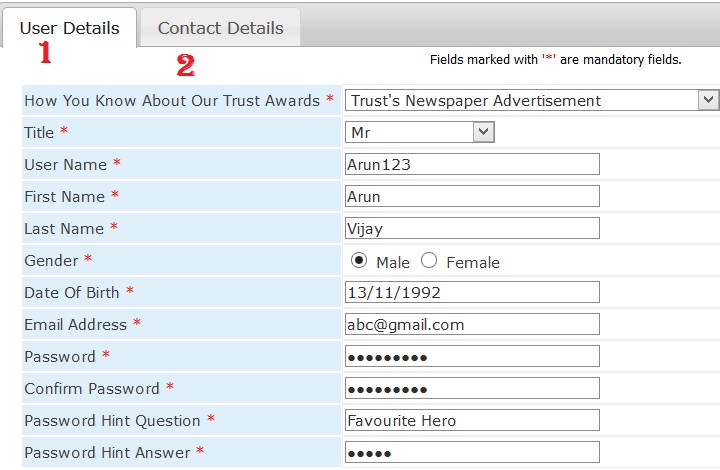Expand the How You Know About dropdown arrow
This screenshot has width=720, height=470.
(x=708, y=100)
